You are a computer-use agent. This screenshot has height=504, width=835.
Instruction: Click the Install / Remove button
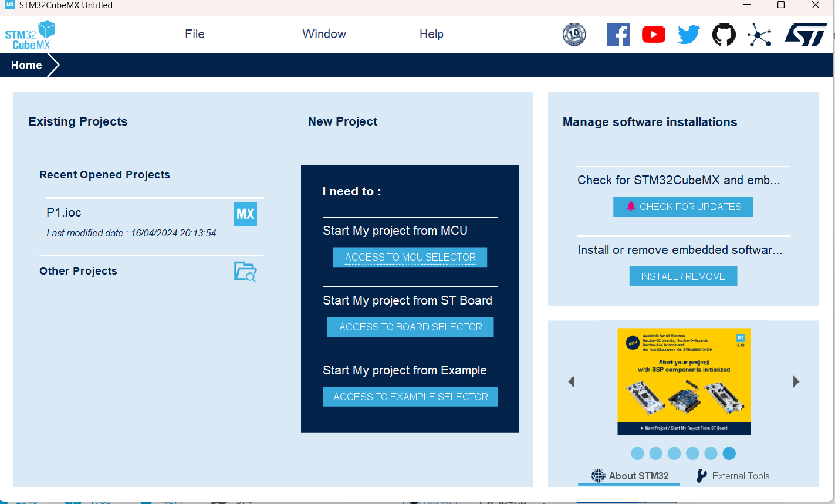point(683,276)
